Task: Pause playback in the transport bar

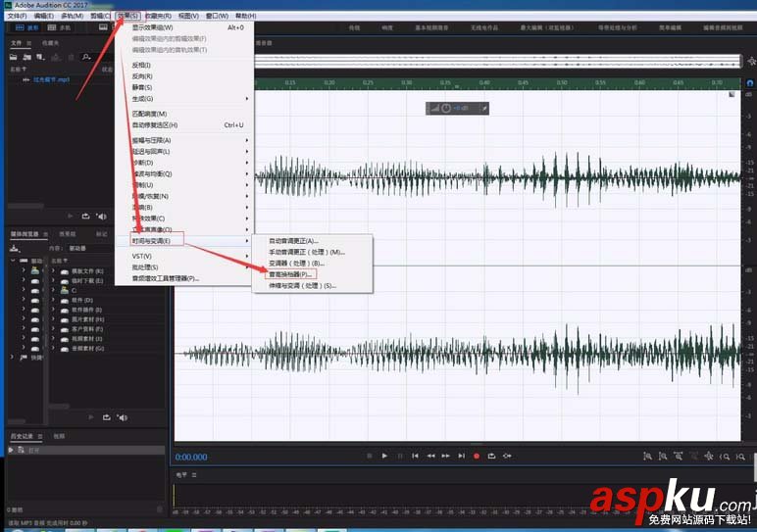Action: (x=400, y=456)
